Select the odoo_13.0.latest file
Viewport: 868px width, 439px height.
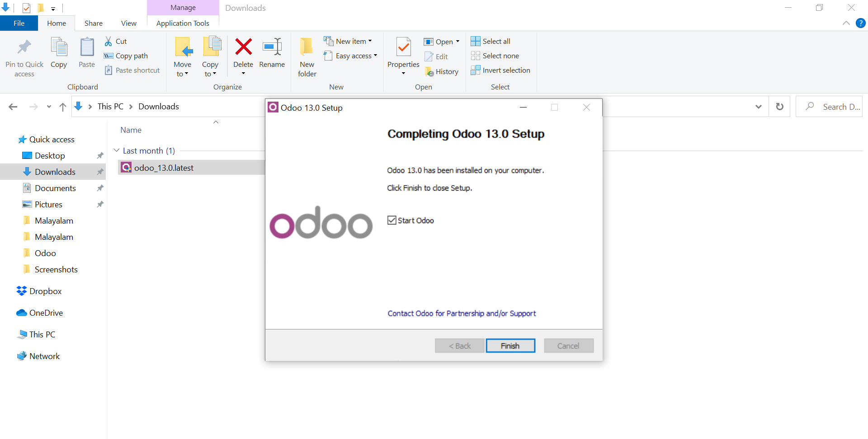tap(164, 168)
